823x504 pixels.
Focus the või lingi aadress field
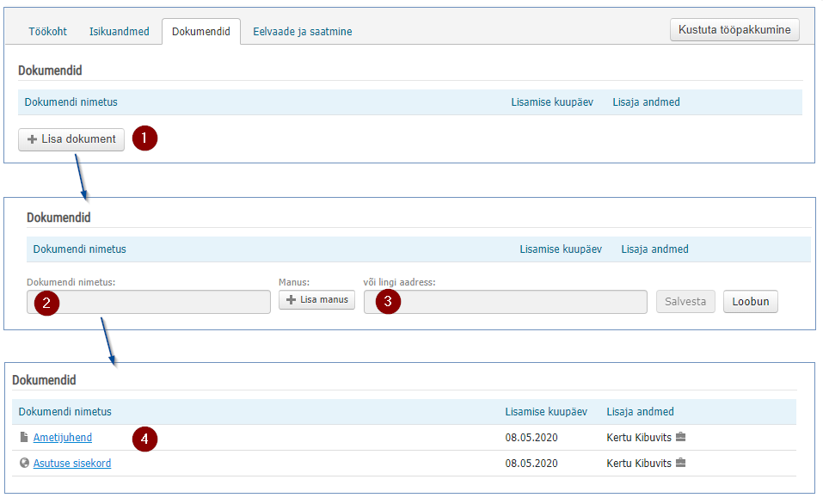pos(506,302)
